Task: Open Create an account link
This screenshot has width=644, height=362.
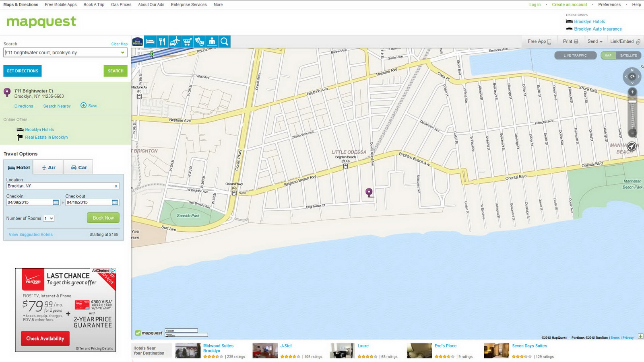Action: tap(569, 4)
